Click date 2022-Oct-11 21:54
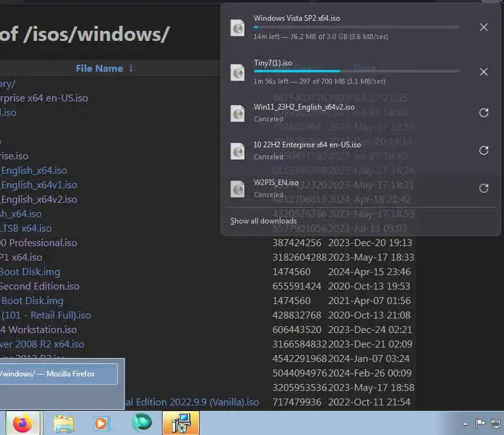 [369, 402]
